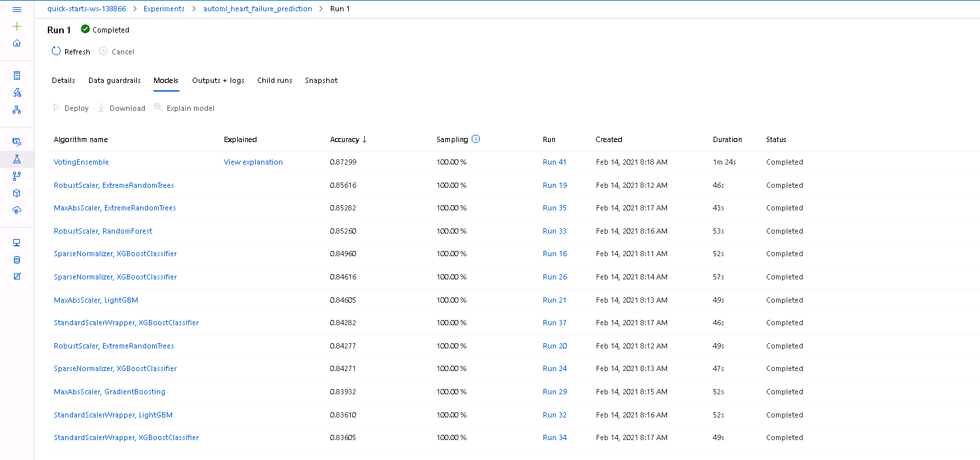
Task: Create a new resource with the plus icon
Action: [x=17, y=26]
